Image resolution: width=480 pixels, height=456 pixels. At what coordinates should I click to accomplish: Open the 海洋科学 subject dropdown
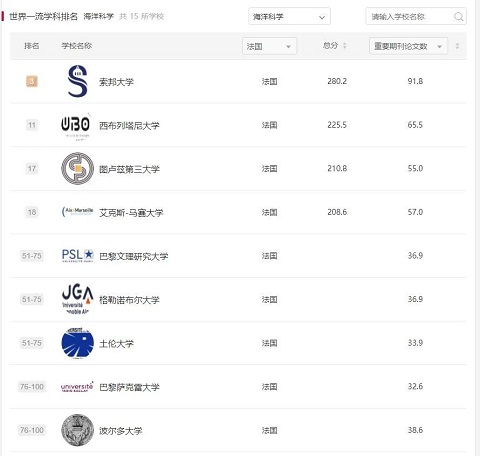point(289,16)
